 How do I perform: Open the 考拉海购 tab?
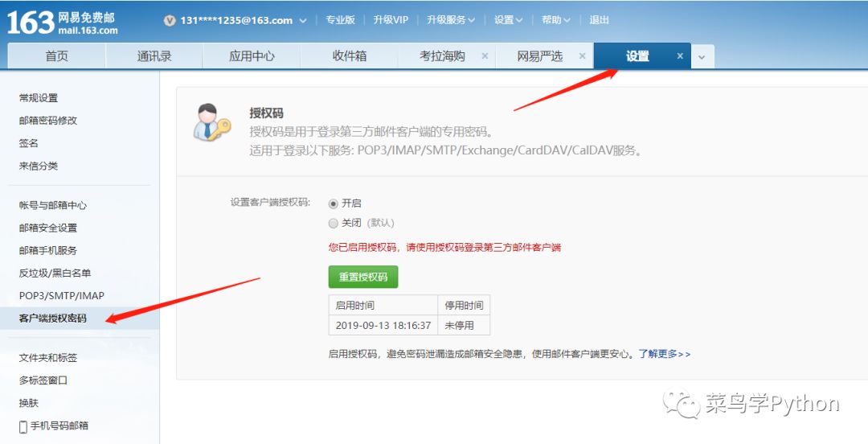442,56
